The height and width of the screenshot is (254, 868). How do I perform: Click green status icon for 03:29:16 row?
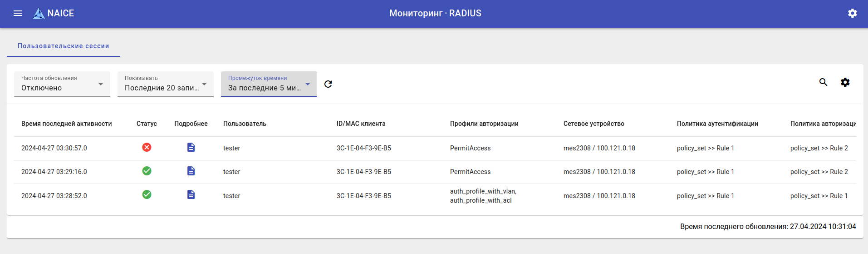147,171
